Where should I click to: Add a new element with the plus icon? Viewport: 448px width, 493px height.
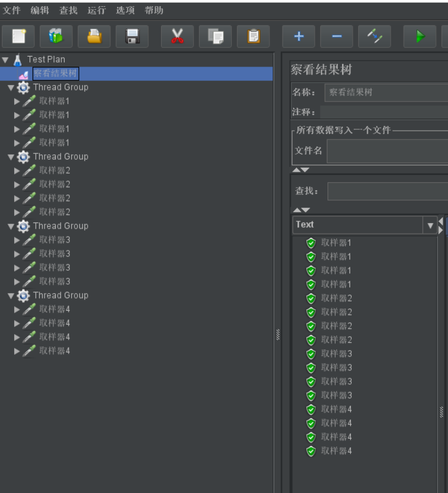point(298,36)
